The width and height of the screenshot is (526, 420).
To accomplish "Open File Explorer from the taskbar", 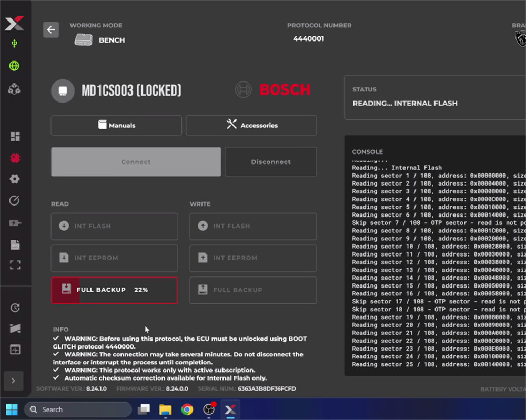I will coord(165,409).
